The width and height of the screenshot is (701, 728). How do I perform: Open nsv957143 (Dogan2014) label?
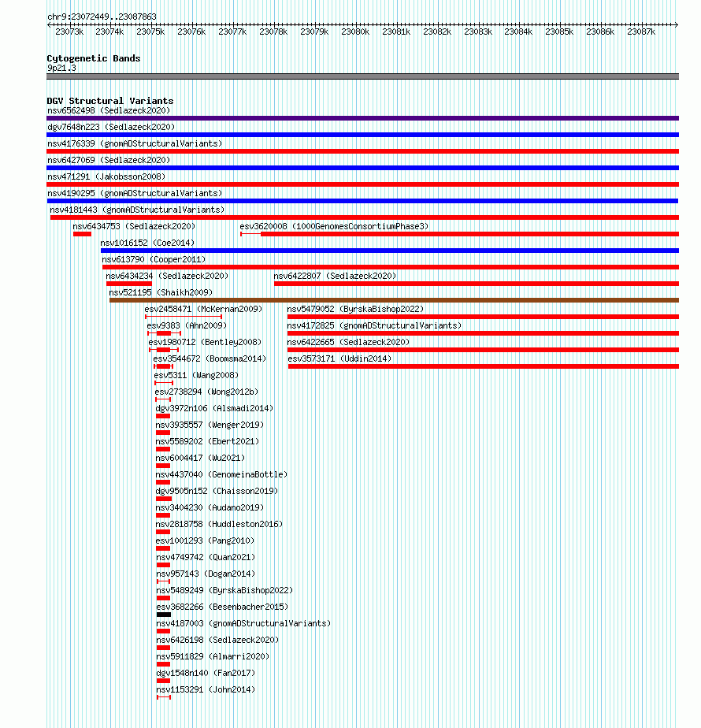point(206,574)
